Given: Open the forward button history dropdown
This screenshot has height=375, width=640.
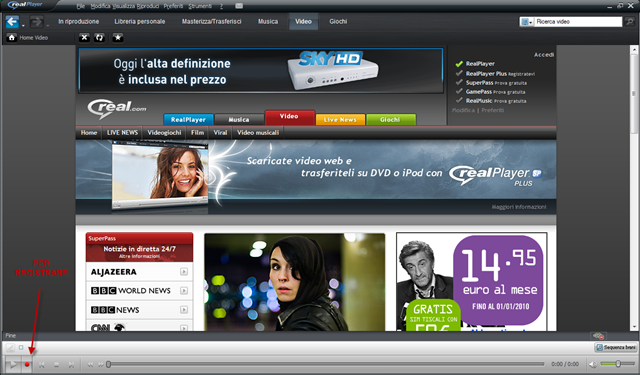Looking at the screenshot, I should point(47,25).
